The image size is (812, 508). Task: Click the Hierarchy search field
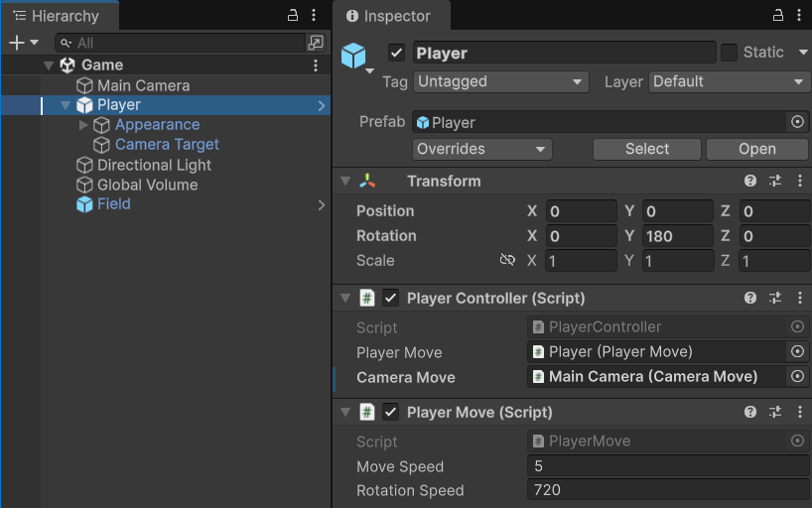point(180,43)
